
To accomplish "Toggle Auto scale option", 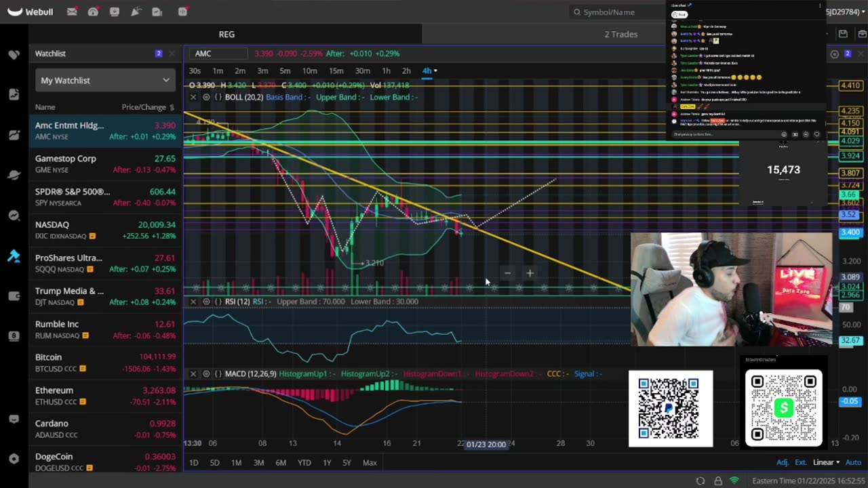I will (853, 462).
